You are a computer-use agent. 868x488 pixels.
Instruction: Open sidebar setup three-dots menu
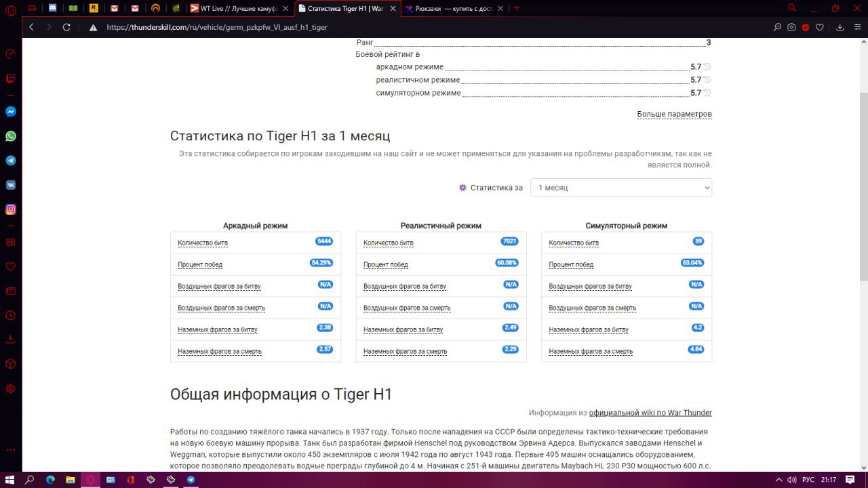tap(11, 450)
